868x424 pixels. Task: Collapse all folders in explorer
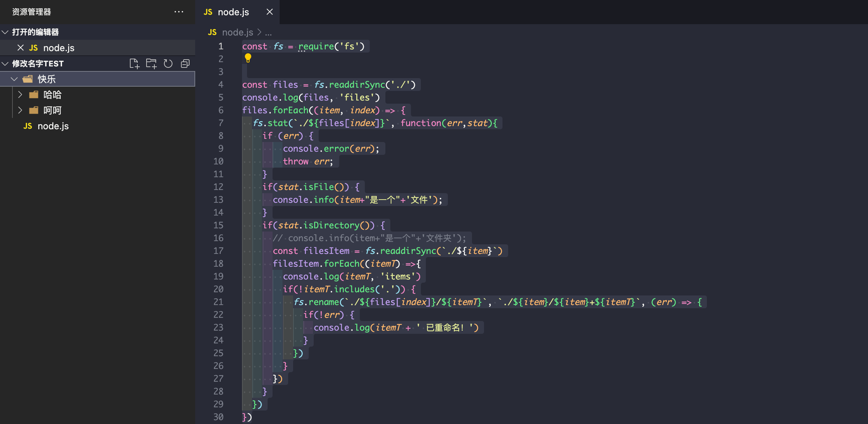185,64
